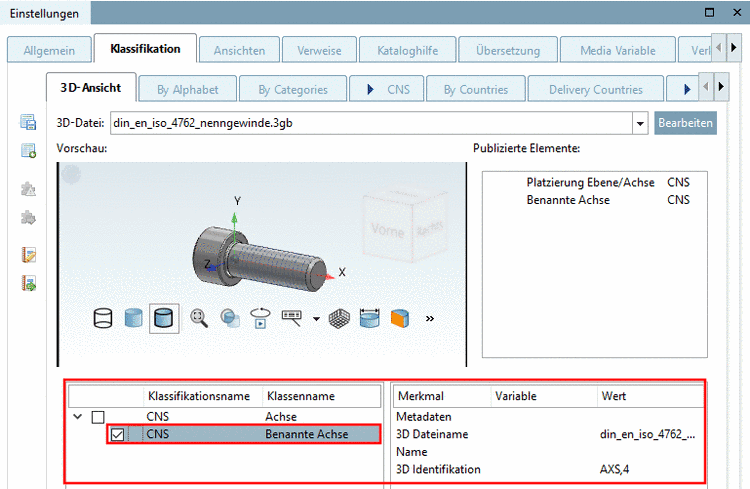Viewport: 750px width, 489px height.
Task: Select the wireframe display mode icon
Action: click(x=103, y=318)
